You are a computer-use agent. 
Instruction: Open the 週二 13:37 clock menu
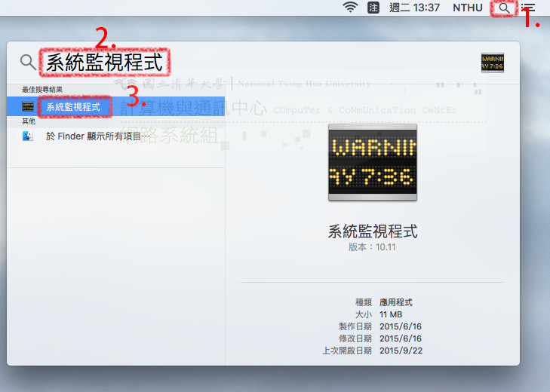(413, 8)
